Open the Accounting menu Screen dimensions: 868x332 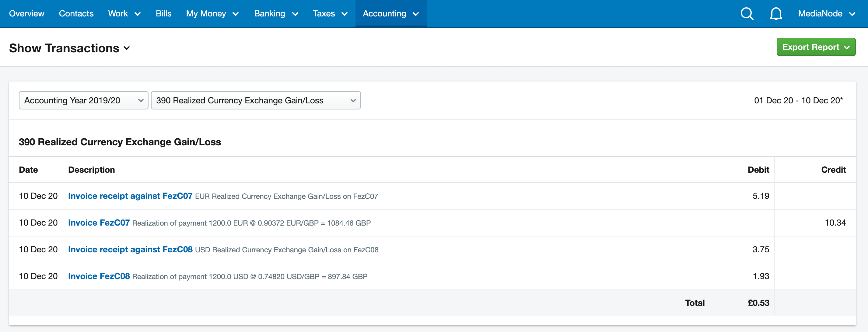pyautogui.click(x=391, y=14)
